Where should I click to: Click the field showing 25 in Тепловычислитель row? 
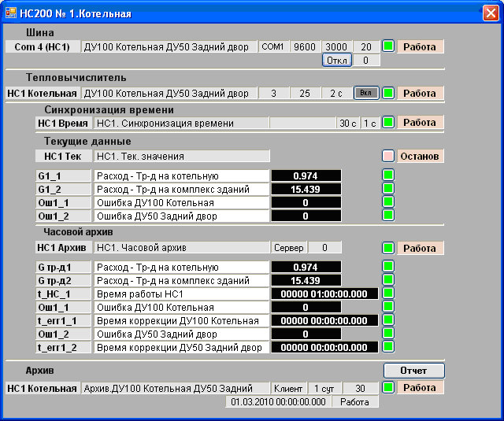(305, 93)
